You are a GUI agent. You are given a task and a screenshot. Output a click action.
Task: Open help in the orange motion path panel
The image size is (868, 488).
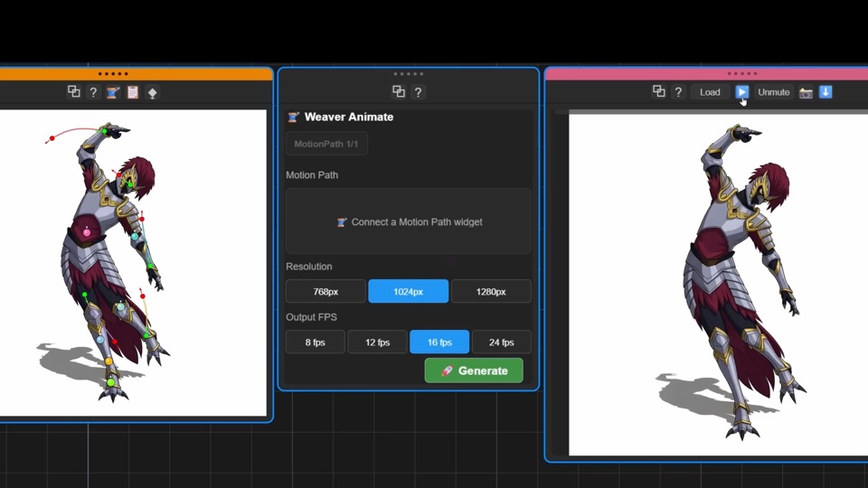[x=93, y=92]
